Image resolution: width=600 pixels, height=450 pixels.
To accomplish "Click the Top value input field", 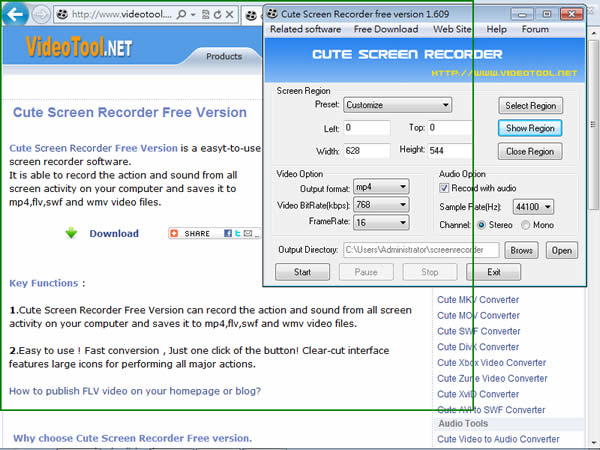I will [450, 128].
